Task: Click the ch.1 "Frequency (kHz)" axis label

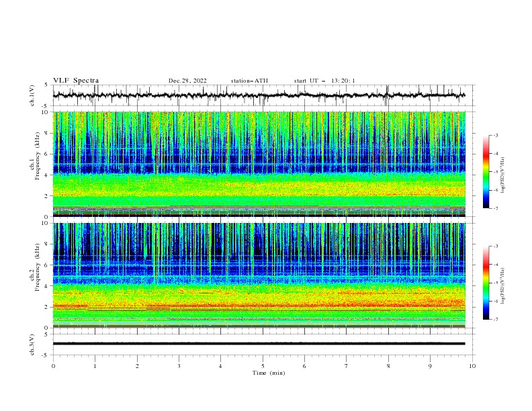Action: point(38,154)
